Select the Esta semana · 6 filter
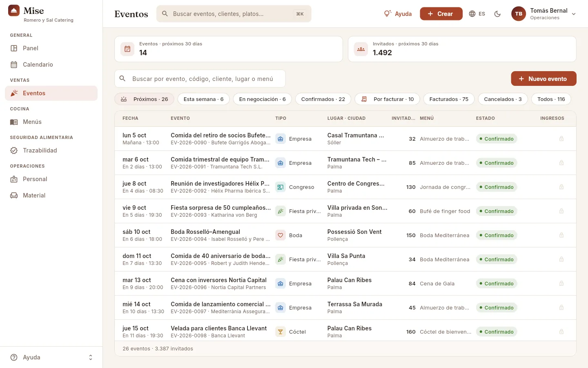 (204, 99)
